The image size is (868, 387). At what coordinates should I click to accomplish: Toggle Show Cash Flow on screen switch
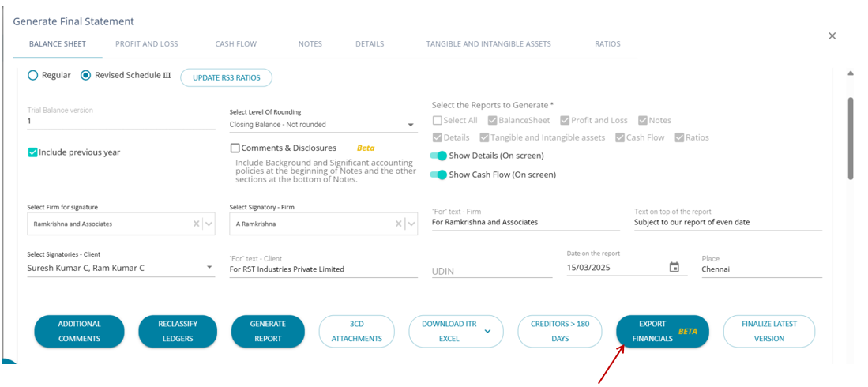(439, 175)
